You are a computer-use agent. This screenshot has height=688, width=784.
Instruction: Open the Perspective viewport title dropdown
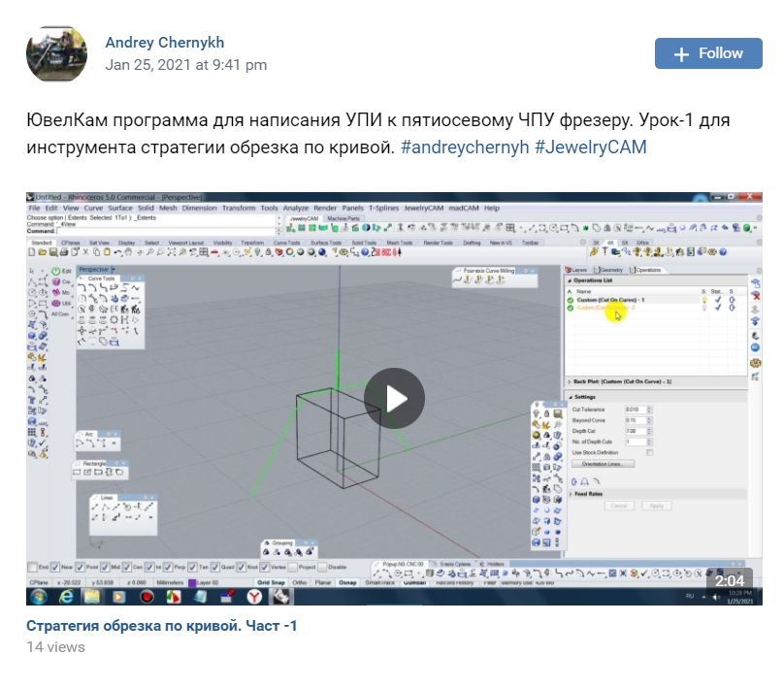pyautogui.click(x=114, y=269)
